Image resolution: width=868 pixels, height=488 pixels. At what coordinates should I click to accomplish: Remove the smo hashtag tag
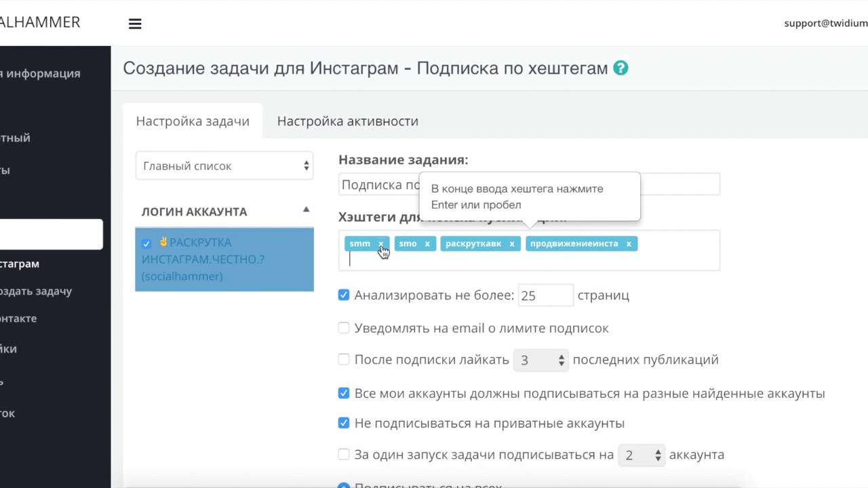pos(427,244)
